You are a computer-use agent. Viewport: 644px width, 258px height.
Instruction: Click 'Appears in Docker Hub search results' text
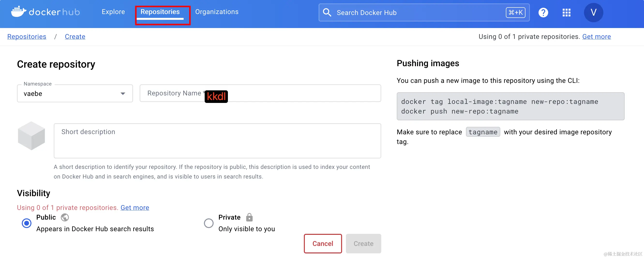(x=95, y=229)
